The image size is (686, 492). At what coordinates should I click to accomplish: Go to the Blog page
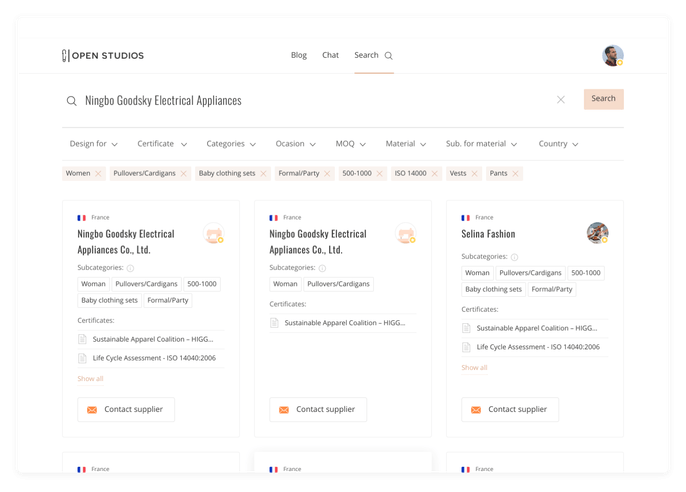point(299,55)
